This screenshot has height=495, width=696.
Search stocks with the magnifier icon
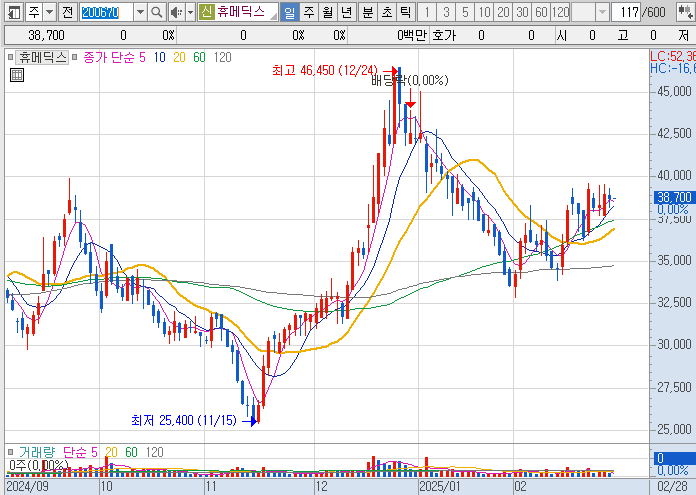click(x=156, y=12)
